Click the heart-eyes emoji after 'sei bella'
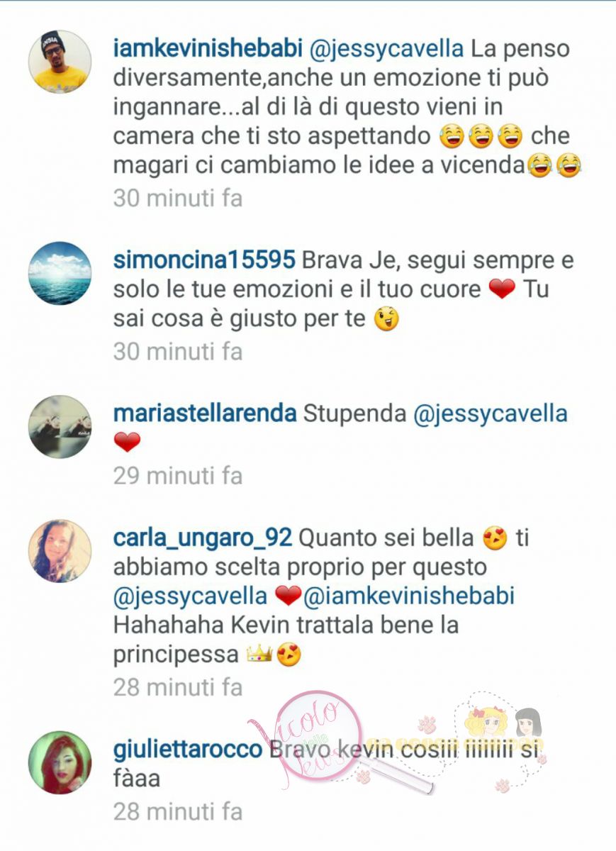The image size is (616, 851). click(495, 540)
